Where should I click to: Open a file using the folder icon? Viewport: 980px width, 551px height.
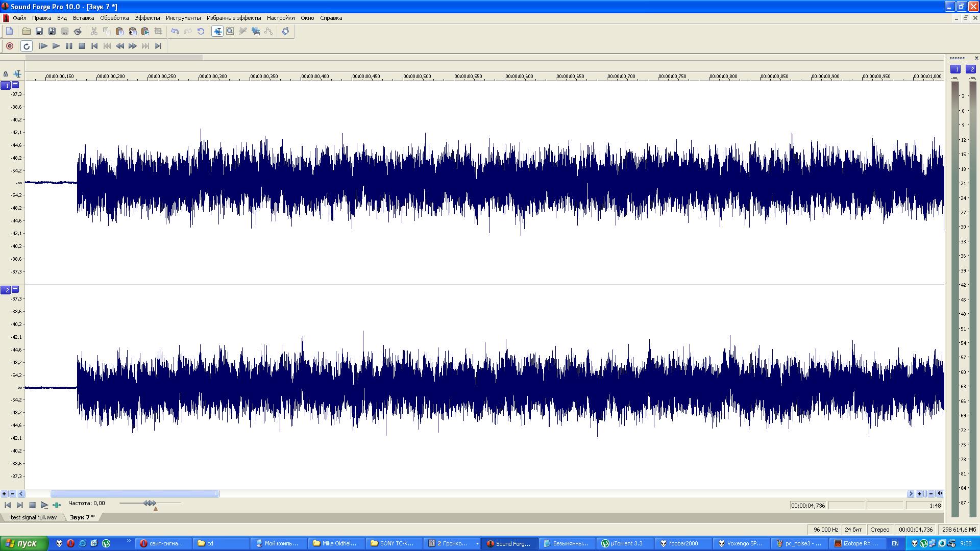click(26, 31)
